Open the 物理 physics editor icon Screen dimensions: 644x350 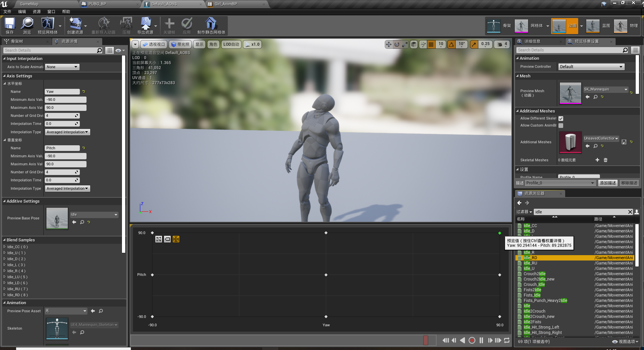620,25
